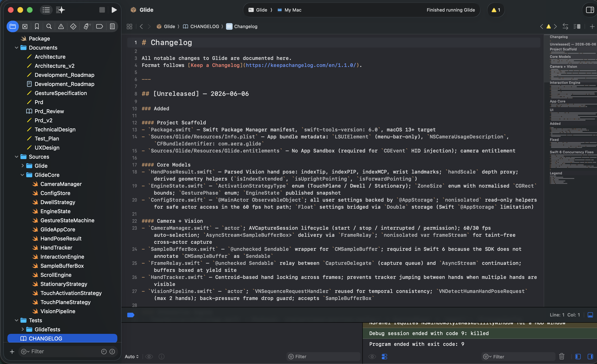
Task: Jump to previous issue arrow
Action: tap(541, 26)
